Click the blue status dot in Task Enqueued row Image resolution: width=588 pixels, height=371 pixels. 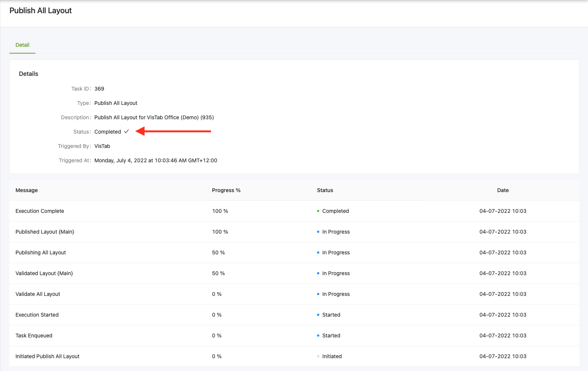(318, 336)
